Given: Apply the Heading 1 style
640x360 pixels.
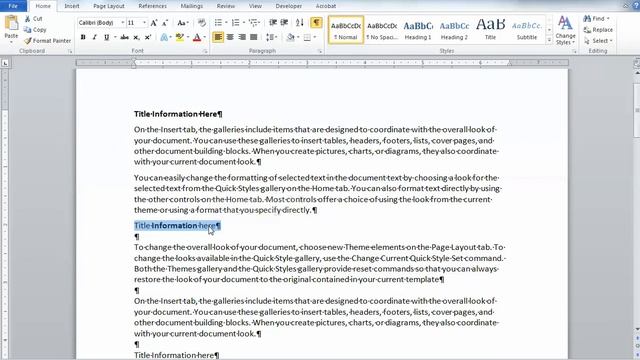Looking at the screenshot, I should pos(418,30).
